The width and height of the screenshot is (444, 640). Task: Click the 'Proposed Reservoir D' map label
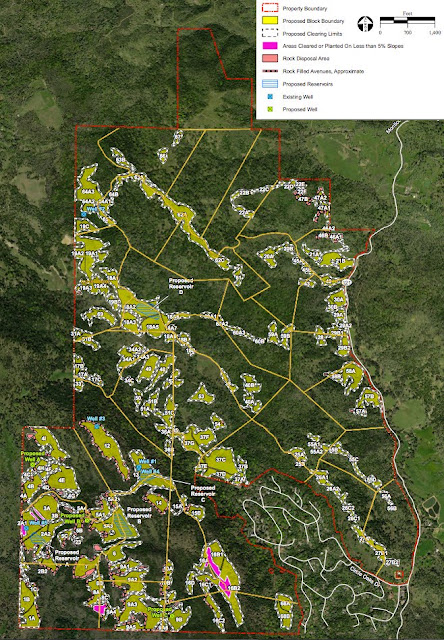[181, 286]
